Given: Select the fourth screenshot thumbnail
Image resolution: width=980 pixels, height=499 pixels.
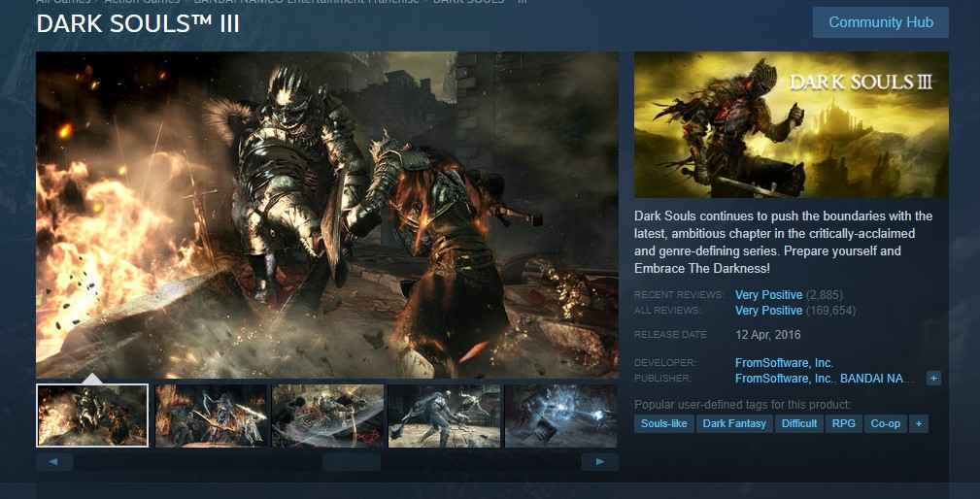Looking at the screenshot, I should point(445,416).
